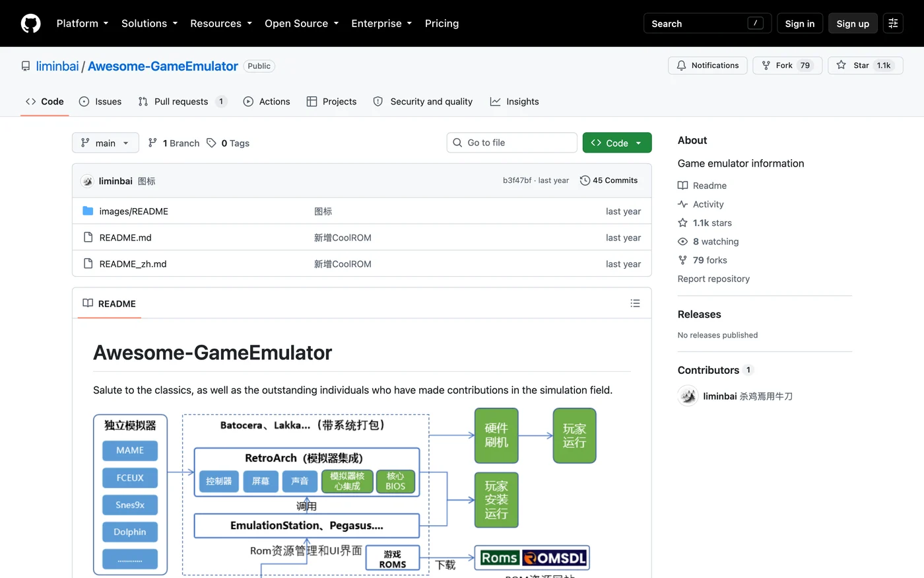924x578 pixels.
Task: Open the Platform dropdown menu
Action: (82, 23)
